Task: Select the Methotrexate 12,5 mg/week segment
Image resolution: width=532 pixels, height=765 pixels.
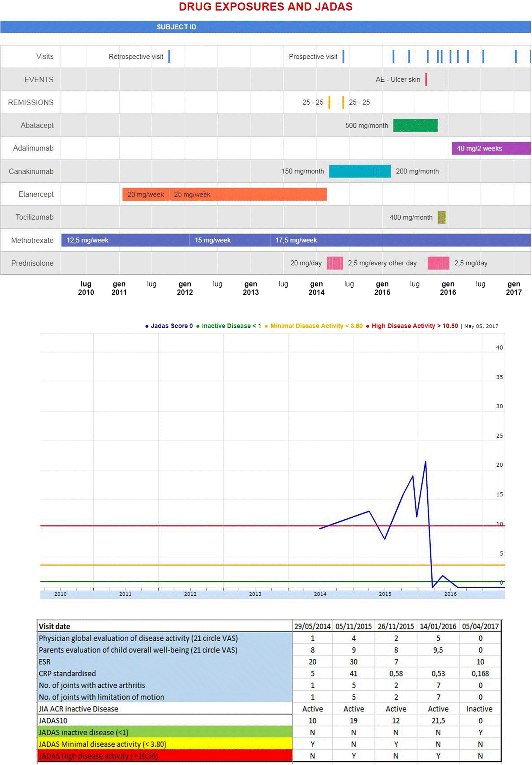Action: [x=125, y=240]
